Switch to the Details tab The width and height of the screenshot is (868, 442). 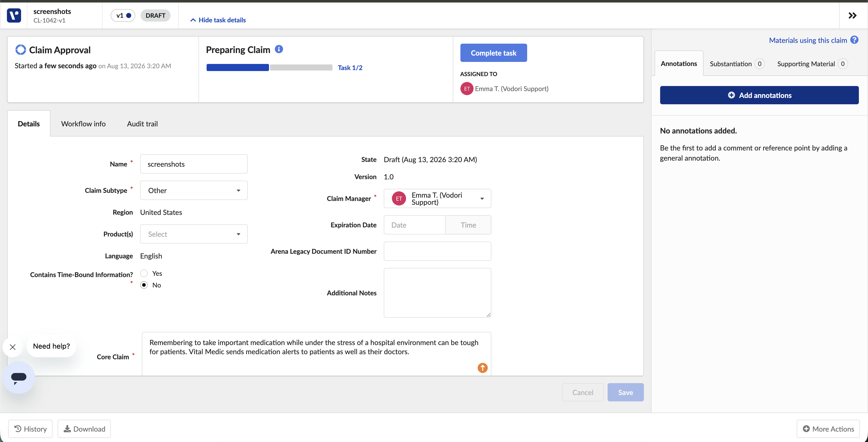tap(29, 124)
